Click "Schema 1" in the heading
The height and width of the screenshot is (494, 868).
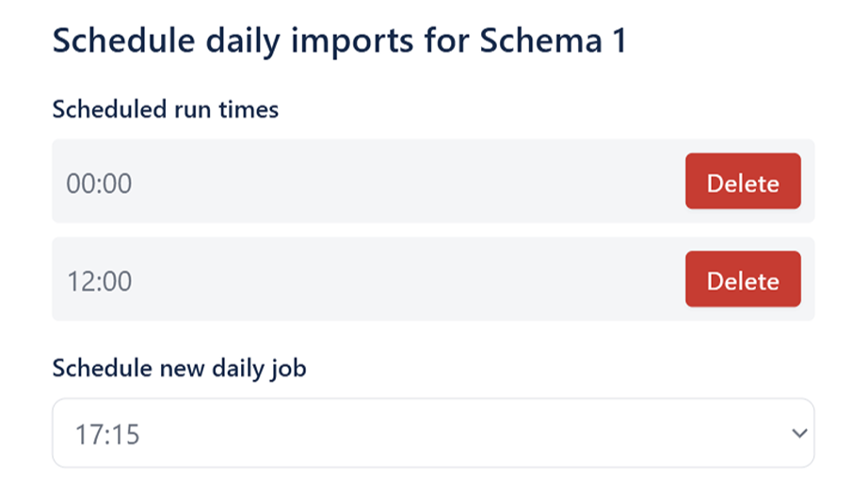coord(553,42)
